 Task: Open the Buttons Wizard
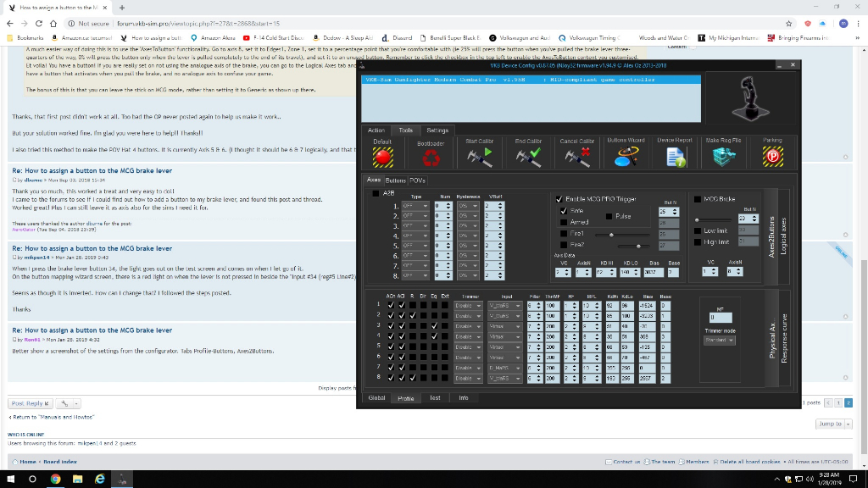pyautogui.click(x=626, y=157)
